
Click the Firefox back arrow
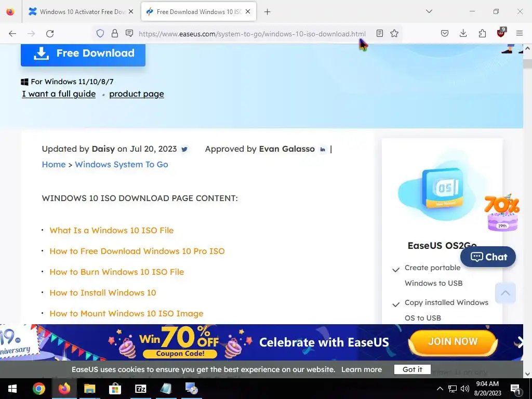12,34
